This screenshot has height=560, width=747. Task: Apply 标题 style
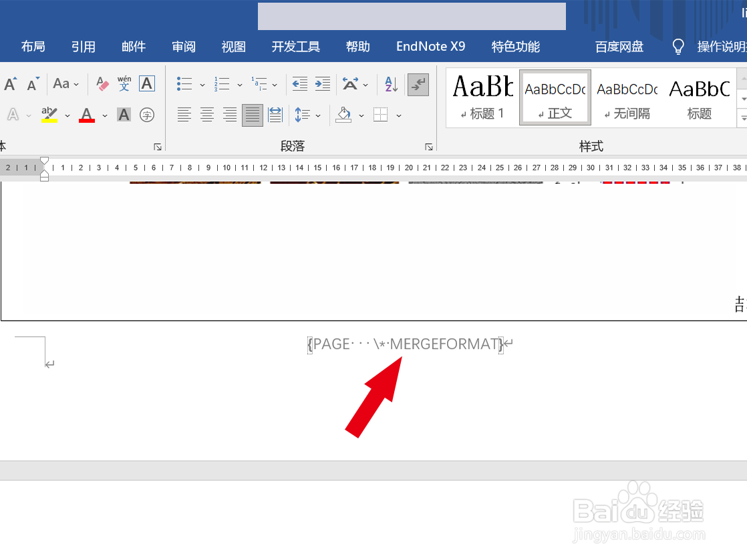(700, 97)
